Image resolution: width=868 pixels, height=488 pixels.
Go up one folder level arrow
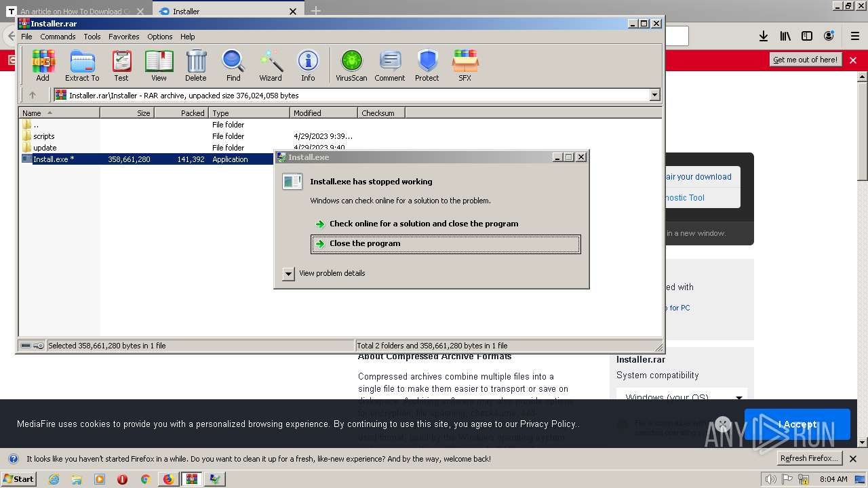click(x=32, y=96)
